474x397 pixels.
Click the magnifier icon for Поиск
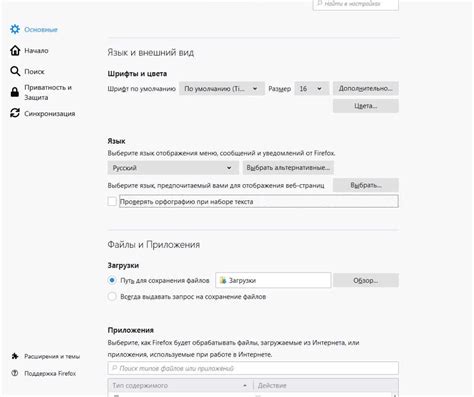[x=15, y=71]
